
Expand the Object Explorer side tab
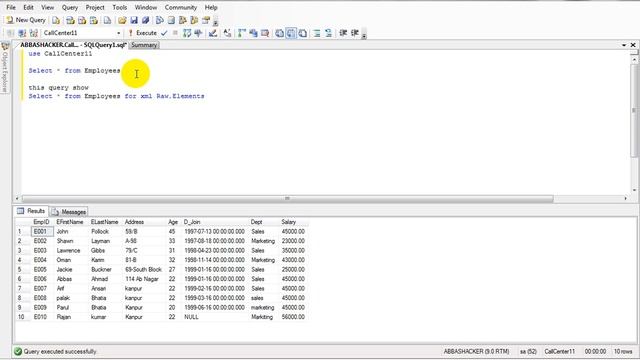[x=5, y=67]
